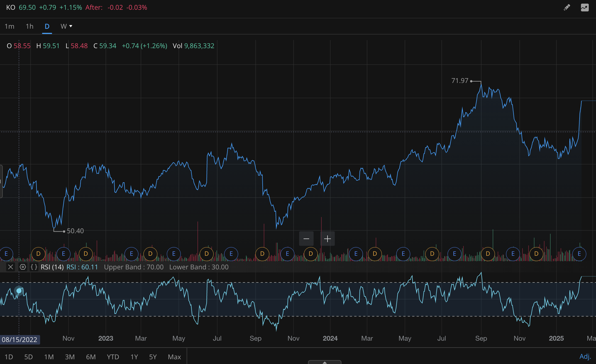The image size is (596, 364).
Task: Select the 5Y time range
Action: (x=153, y=357)
